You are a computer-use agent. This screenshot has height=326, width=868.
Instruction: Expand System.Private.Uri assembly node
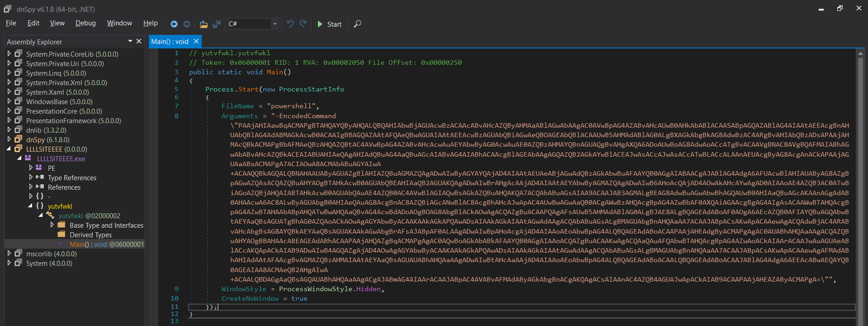(9, 63)
